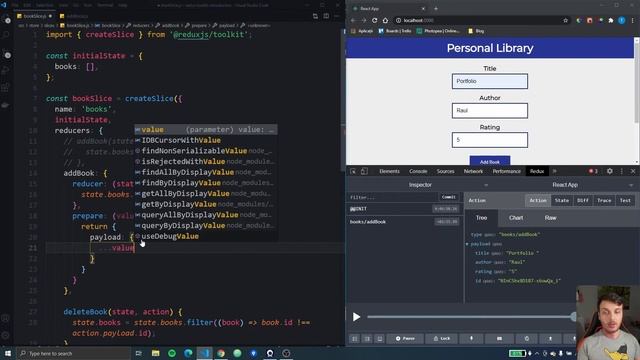Switch to the Sources DevTools tab
Image resolution: width=640 pixels, height=360 pixels.
click(445, 171)
